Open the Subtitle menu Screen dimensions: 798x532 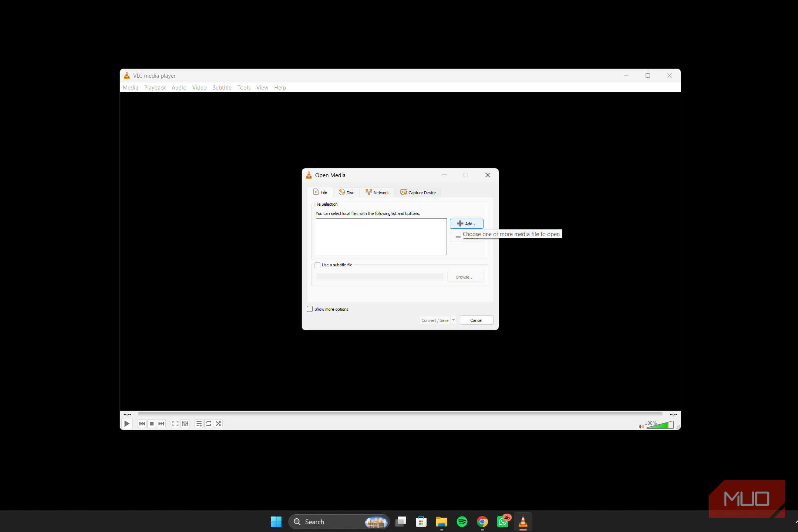222,88
